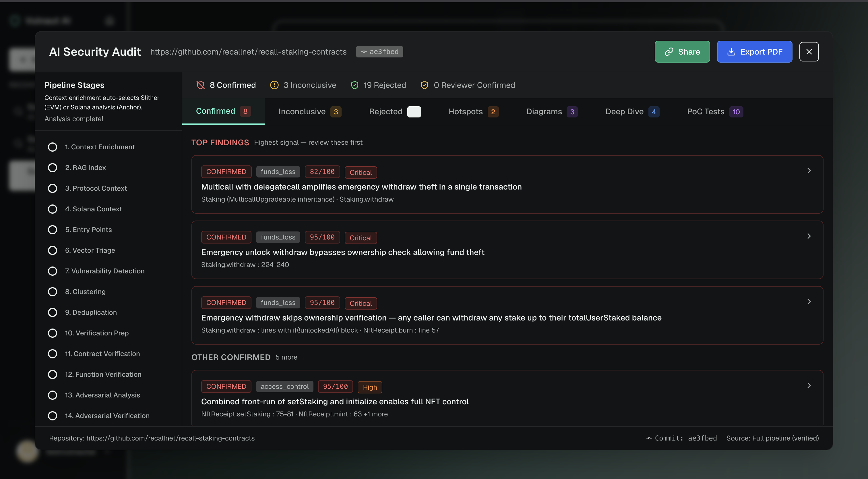Select the Entry Points stage circle

coord(52,229)
